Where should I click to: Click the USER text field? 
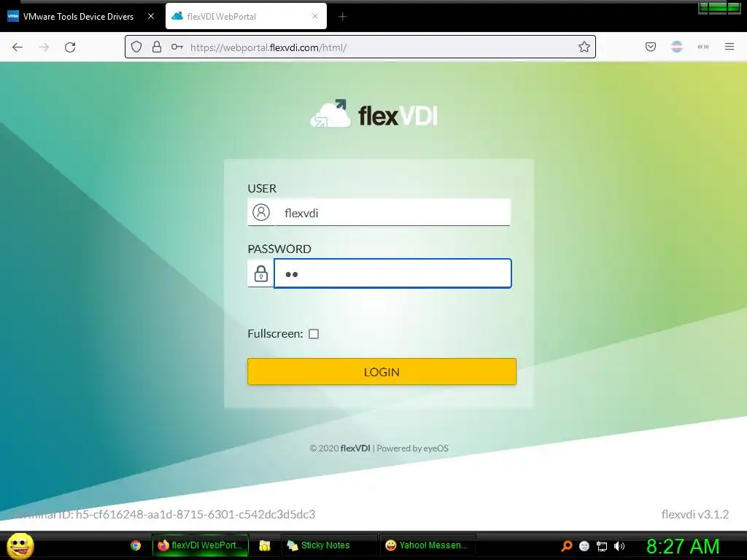pos(392,212)
